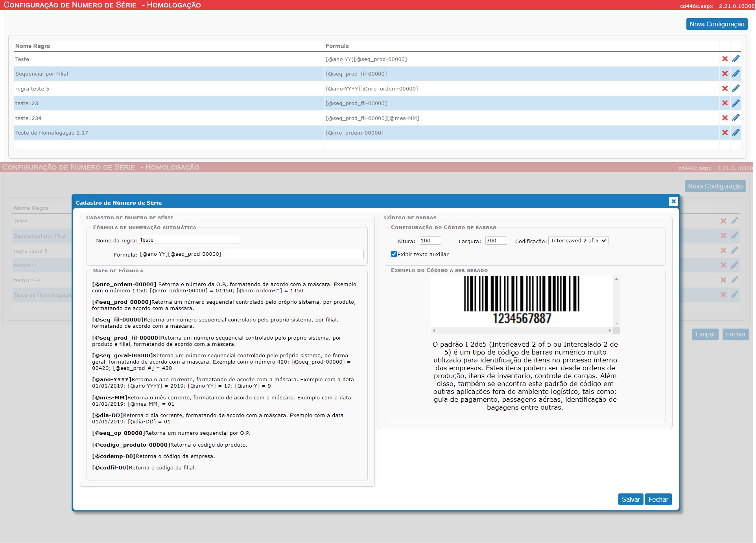Image resolution: width=756 pixels, height=543 pixels.
Task: Close the Cadastro de Número de Série dialog
Action: coord(673,201)
